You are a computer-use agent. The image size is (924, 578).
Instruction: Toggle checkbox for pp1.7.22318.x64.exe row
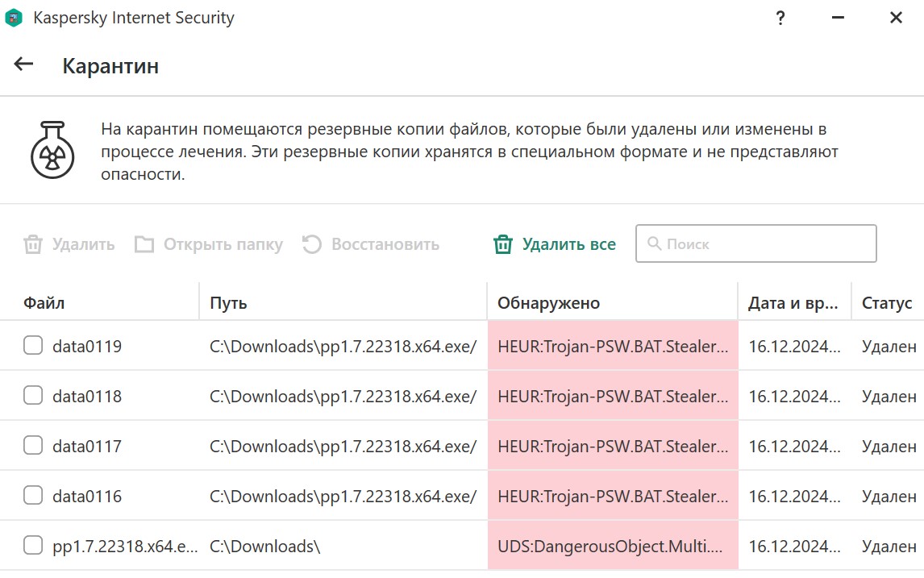(33, 546)
